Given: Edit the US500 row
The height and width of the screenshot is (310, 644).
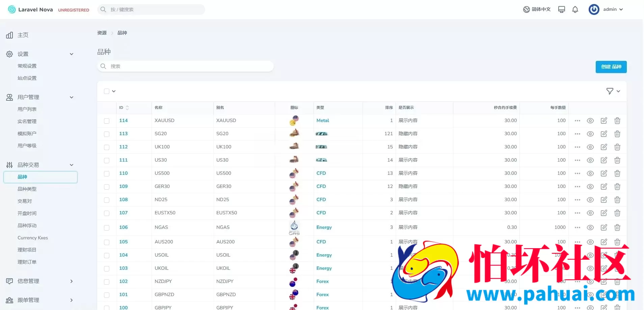Looking at the screenshot, I should click(x=604, y=173).
